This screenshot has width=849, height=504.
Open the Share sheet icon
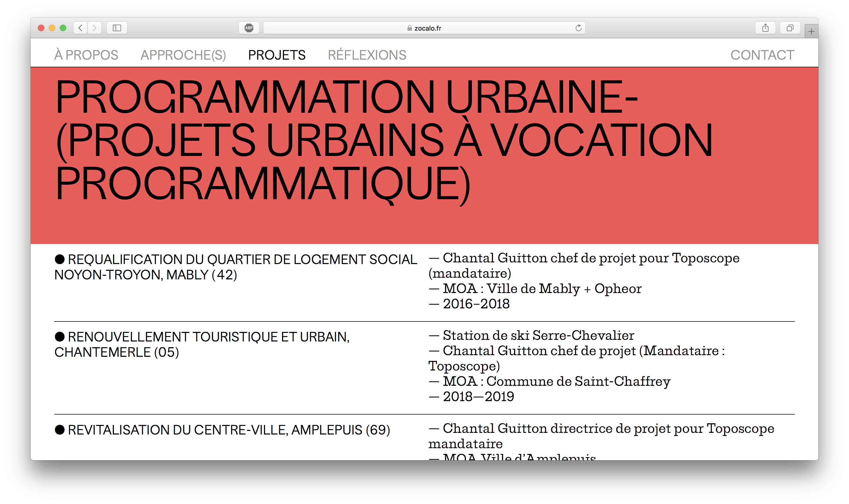765,28
